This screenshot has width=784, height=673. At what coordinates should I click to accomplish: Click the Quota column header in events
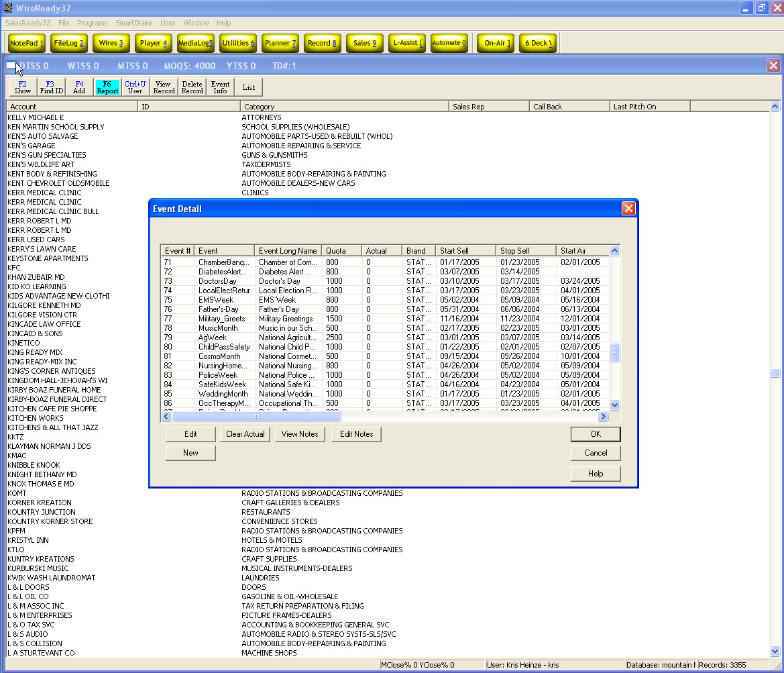click(341, 251)
